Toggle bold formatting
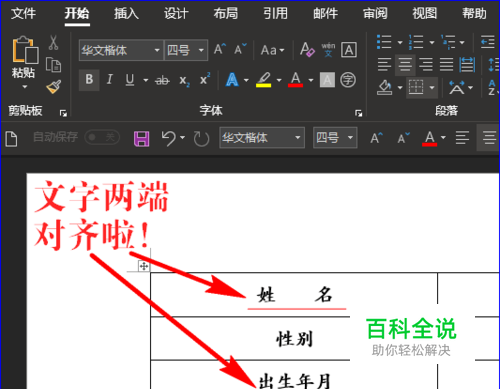Viewport: 500px width, 389px height. [89, 80]
